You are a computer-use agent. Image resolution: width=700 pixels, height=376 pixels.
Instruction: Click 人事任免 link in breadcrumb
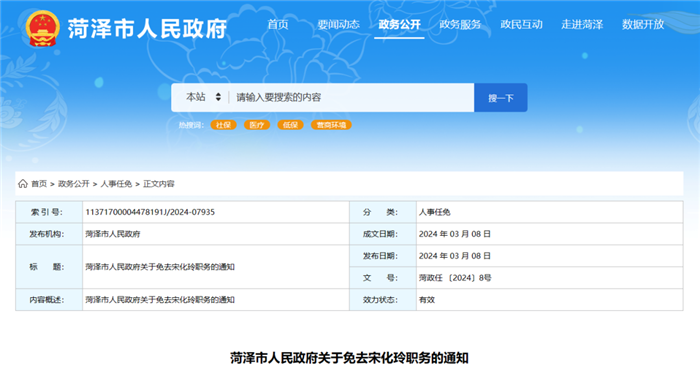click(116, 184)
